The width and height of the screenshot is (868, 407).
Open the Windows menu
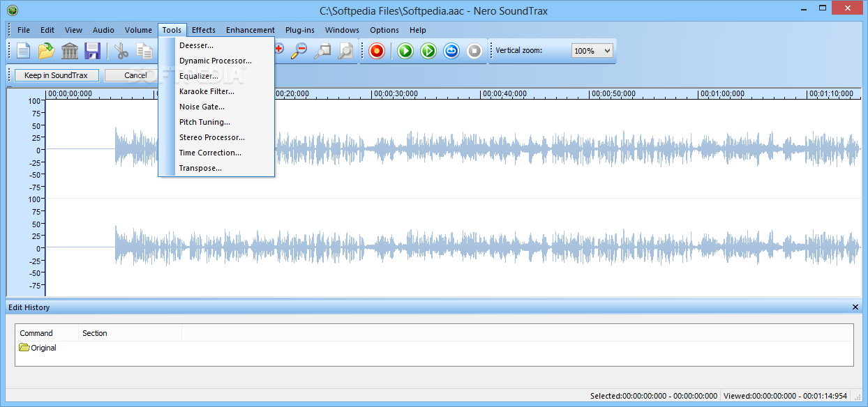(342, 30)
